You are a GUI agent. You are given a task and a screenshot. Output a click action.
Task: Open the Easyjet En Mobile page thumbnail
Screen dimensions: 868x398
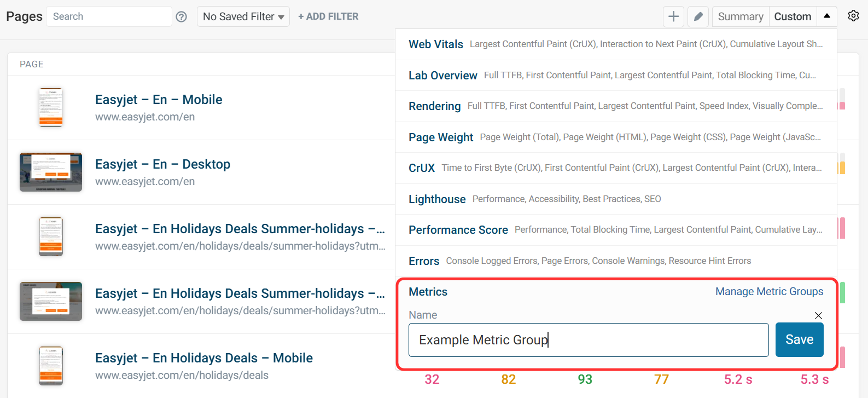tap(50, 107)
